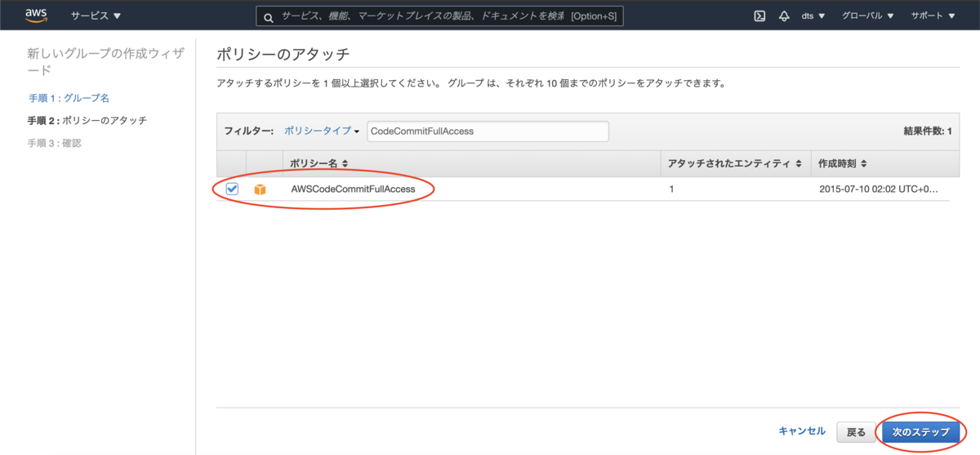
Task: Click the キャンセル link
Action: pos(802,431)
